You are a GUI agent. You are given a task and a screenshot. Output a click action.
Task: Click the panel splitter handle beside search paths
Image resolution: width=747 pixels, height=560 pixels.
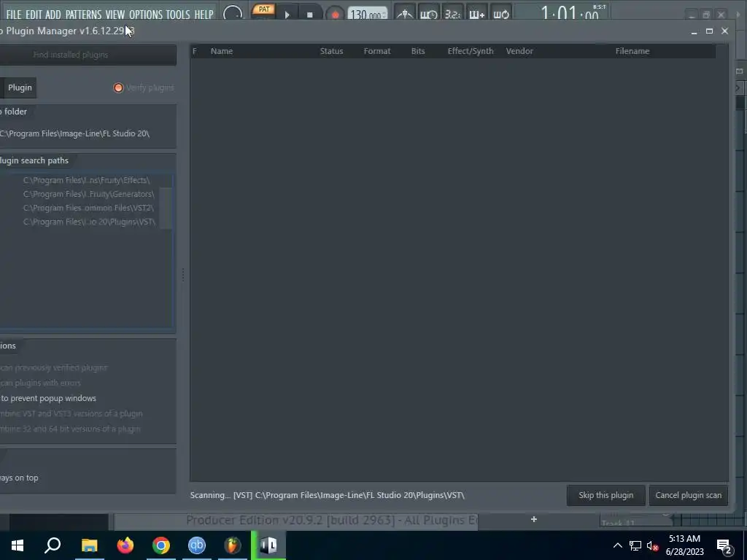[183, 274]
